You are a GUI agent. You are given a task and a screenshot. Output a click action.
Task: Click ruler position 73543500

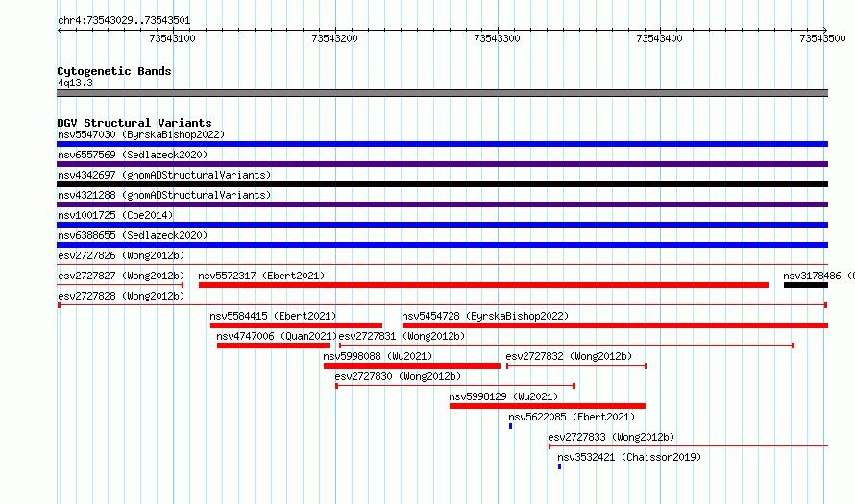click(822, 38)
